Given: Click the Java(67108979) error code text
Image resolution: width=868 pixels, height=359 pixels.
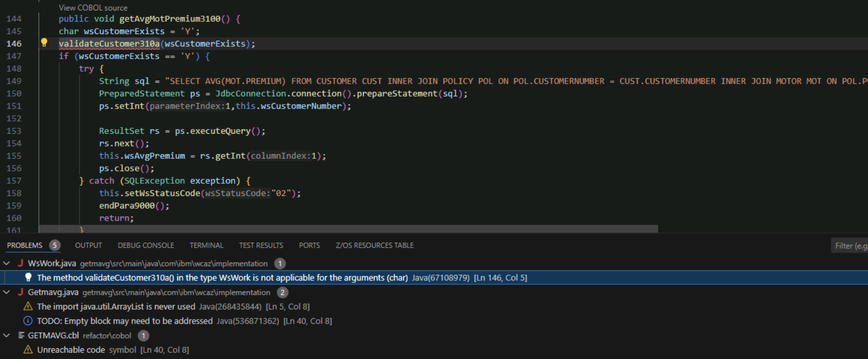Looking at the screenshot, I should point(441,278).
